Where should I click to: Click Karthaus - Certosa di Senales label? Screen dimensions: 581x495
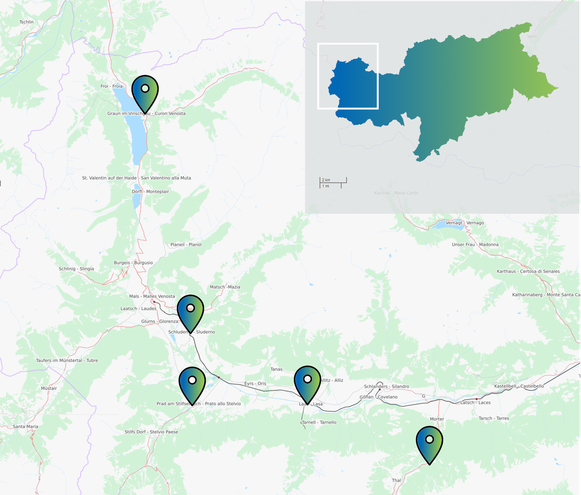(x=528, y=271)
